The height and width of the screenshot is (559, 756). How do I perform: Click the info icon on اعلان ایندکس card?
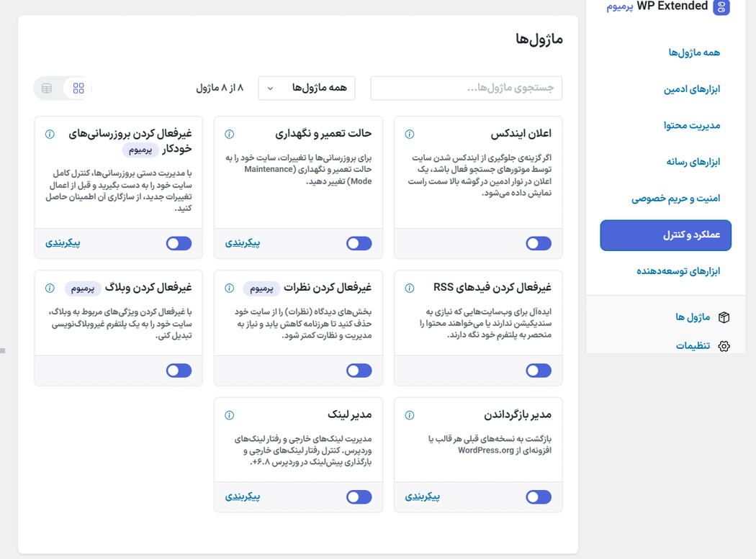pyautogui.click(x=409, y=134)
